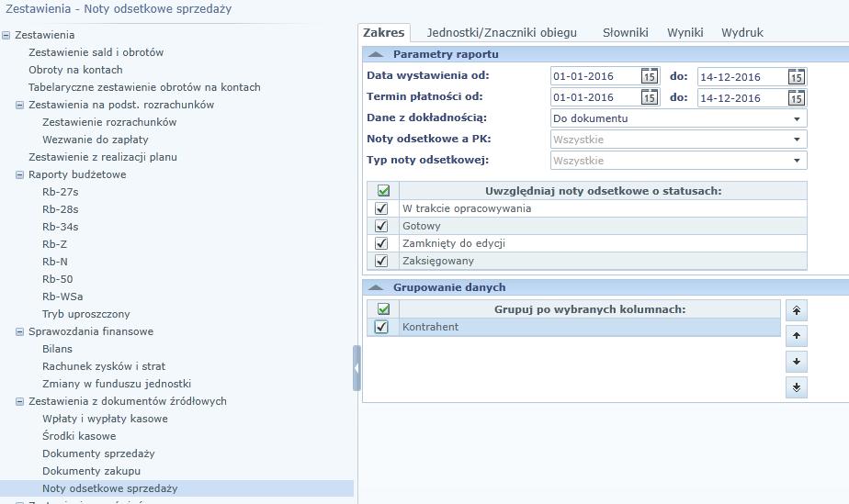Open Zestawienie z realizacji planu
The image size is (849, 504).
(x=103, y=157)
